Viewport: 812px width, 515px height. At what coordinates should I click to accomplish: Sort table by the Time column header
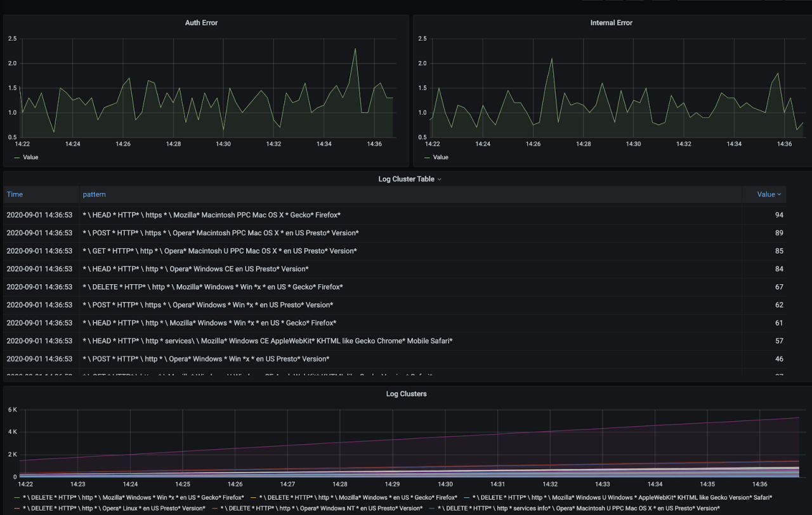pyautogui.click(x=15, y=195)
